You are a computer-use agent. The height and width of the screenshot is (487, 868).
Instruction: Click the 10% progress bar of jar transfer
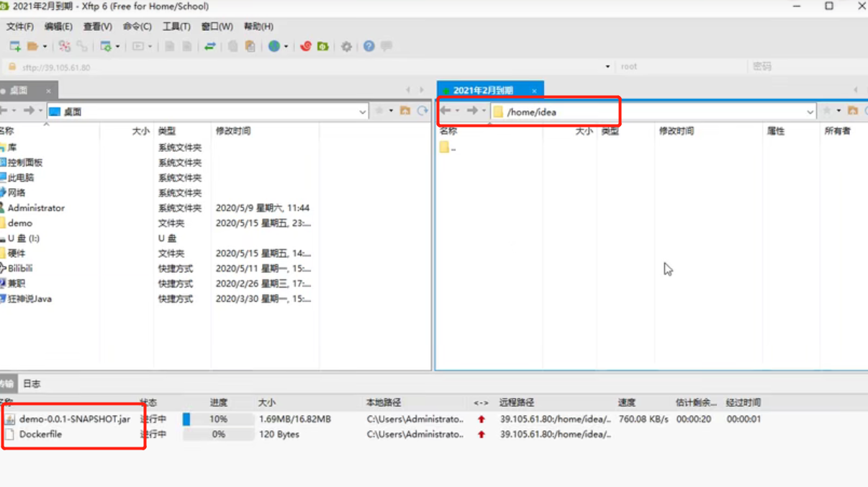pyautogui.click(x=218, y=419)
